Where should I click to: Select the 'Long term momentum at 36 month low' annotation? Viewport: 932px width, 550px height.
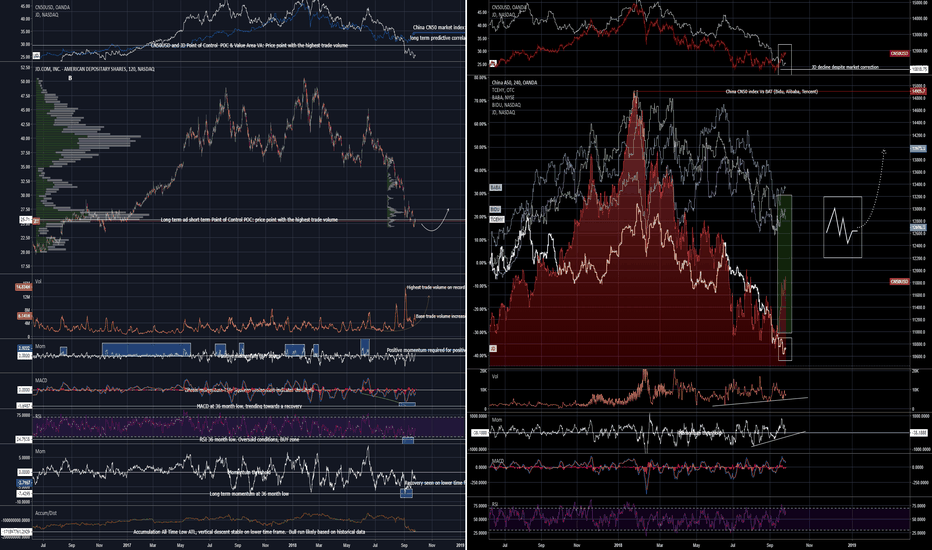click(249, 494)
